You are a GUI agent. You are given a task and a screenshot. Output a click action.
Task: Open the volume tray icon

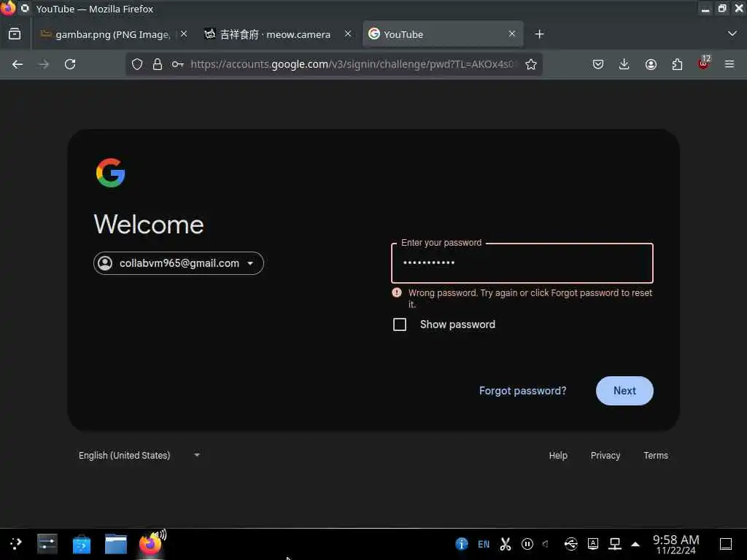pyautogui.click(x=546, y=544)
